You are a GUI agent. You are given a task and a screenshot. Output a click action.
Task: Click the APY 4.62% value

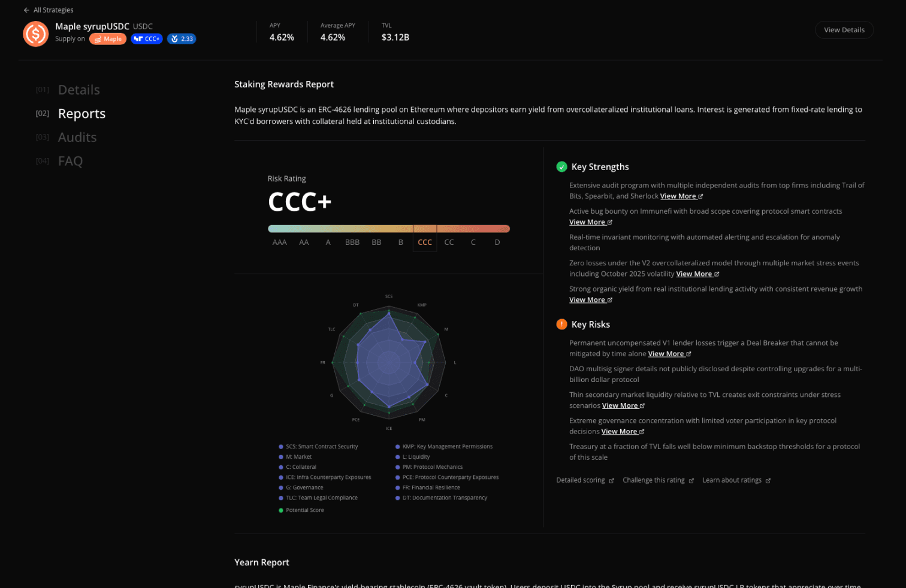(282, 37)
